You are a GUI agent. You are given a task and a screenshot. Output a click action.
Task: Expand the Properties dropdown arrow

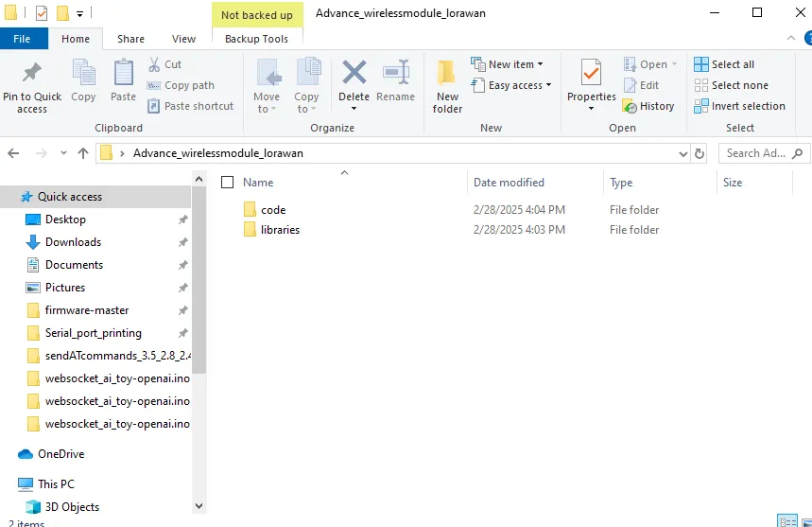pos(591,109)
